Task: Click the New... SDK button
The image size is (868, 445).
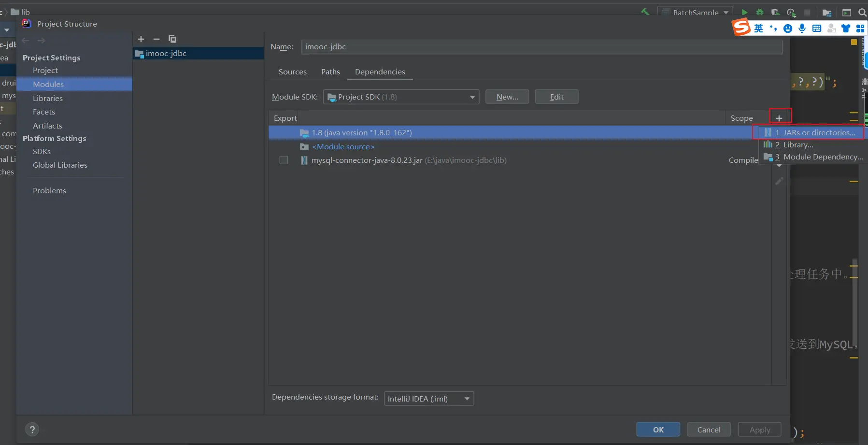Action: tap(507, 97)
